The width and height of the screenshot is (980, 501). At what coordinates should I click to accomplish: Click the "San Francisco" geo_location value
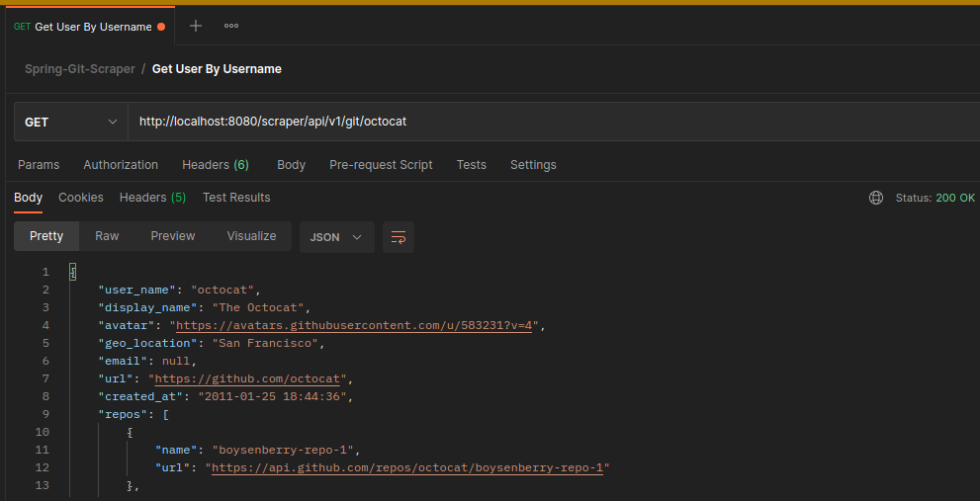point(266,344)
